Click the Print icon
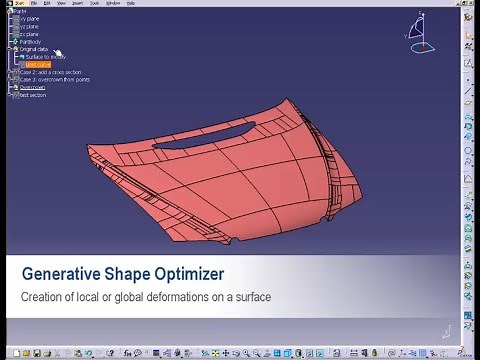 pyautogui.click(x=47, y=353)
